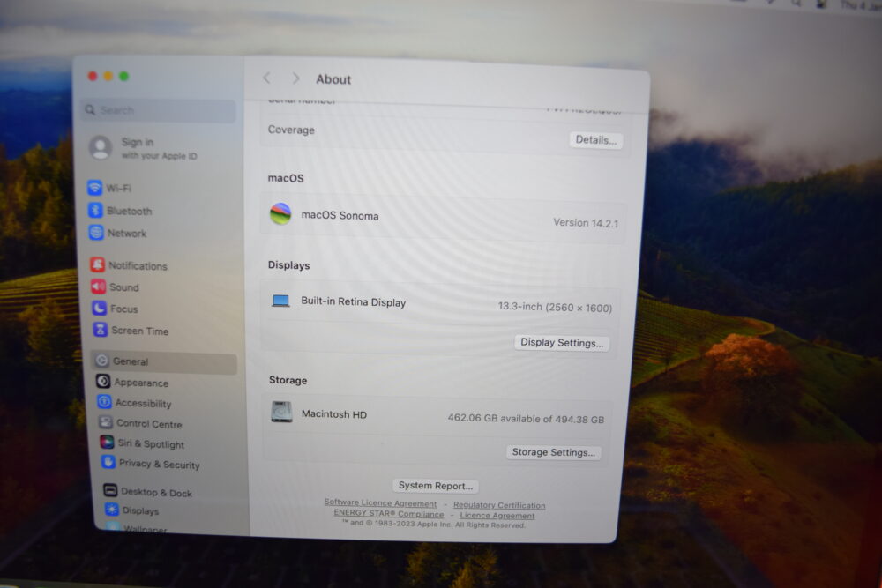Click the Coverage row label

pyautogui.click(x=291, y=130)
